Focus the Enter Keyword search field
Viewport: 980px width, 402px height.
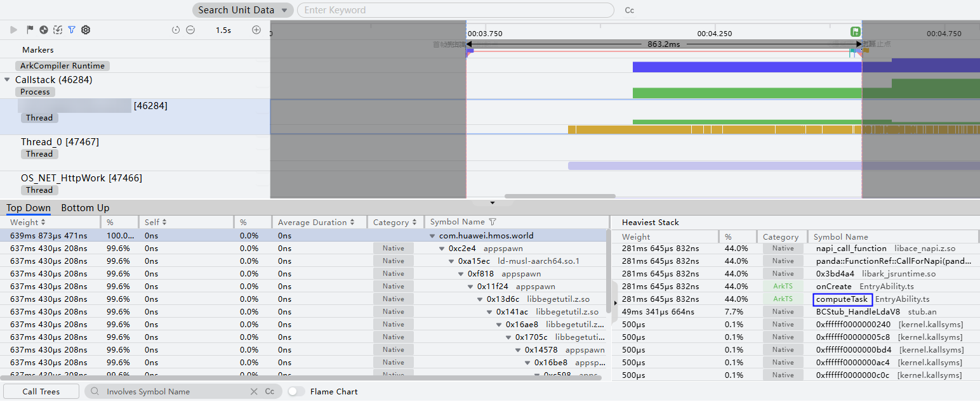pyautogui.click(x=456, y=10)
